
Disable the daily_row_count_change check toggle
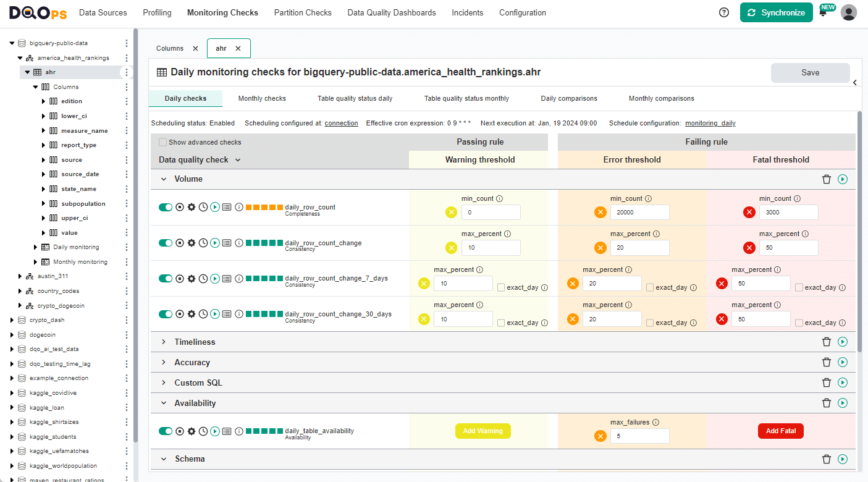click(165, 242)
